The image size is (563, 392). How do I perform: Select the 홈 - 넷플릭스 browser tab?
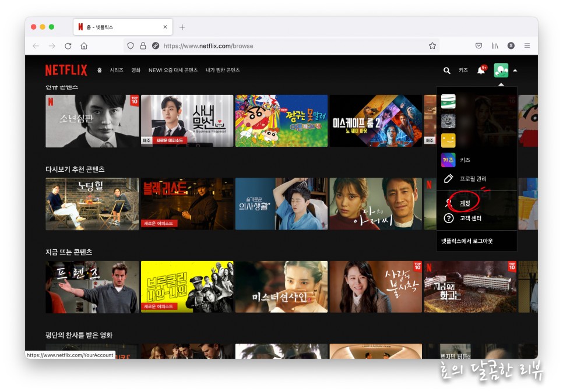(123, 27)
